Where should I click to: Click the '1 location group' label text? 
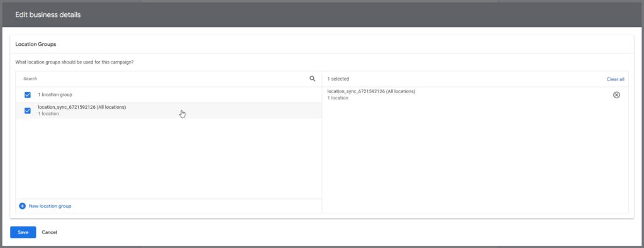55,94
